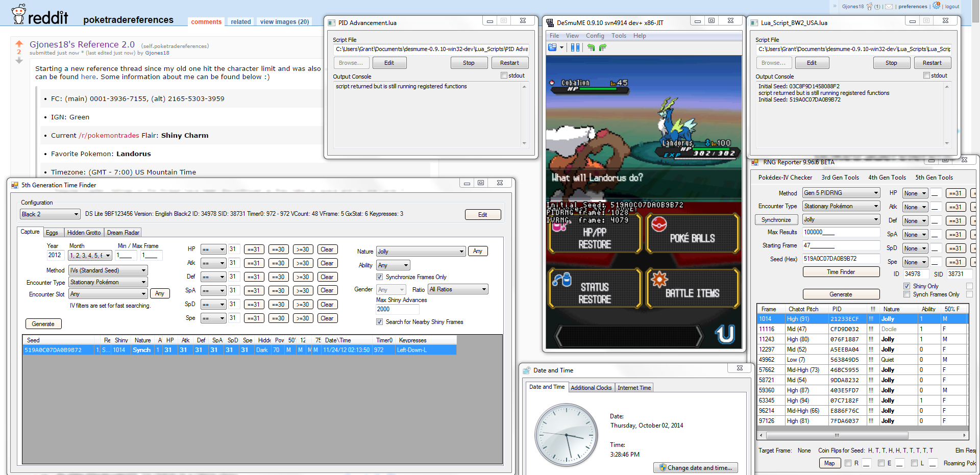The width and height of the screenshot is (980, 475).
Task: Open Time Finder Nature Jolly dropdown
Action: pos(421,252)
